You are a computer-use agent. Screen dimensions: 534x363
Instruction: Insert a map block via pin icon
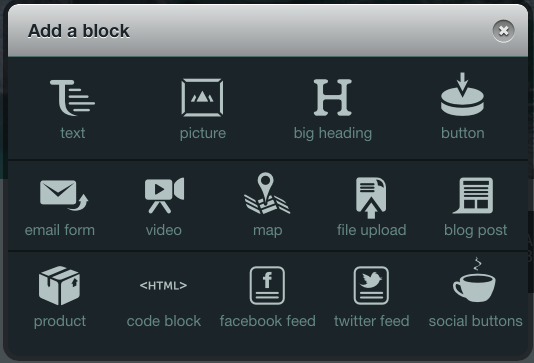(x=267, y=193)
